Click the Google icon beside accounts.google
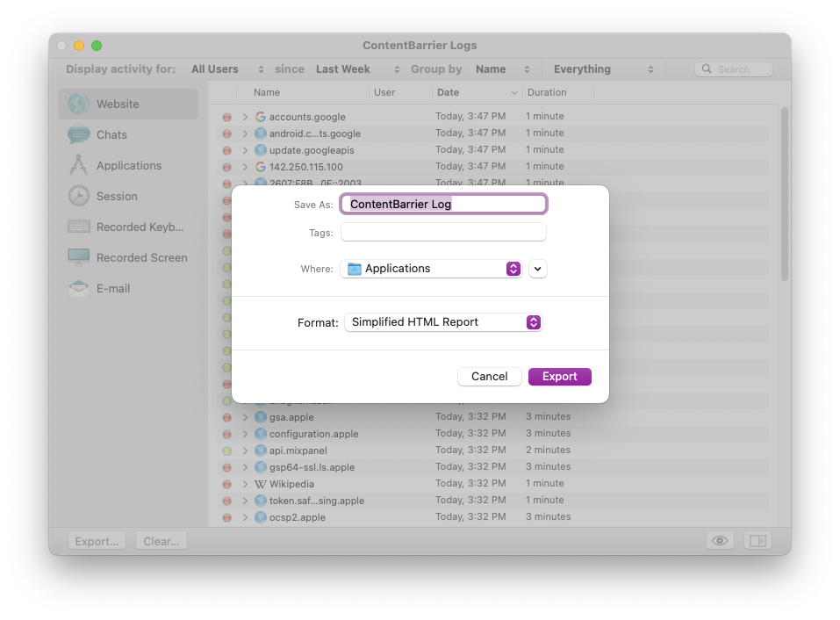Screen dimensions: 840x620 [x=261, y=116]
